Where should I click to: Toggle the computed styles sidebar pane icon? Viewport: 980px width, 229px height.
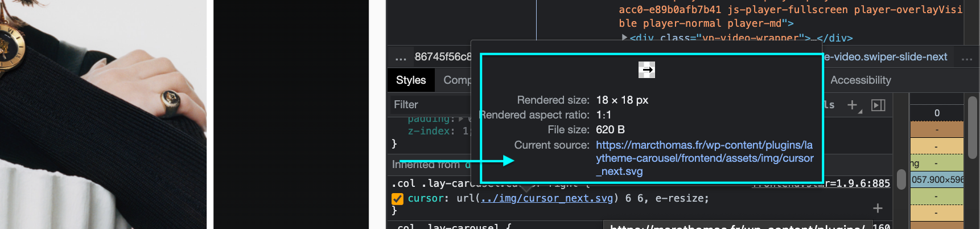878,105
